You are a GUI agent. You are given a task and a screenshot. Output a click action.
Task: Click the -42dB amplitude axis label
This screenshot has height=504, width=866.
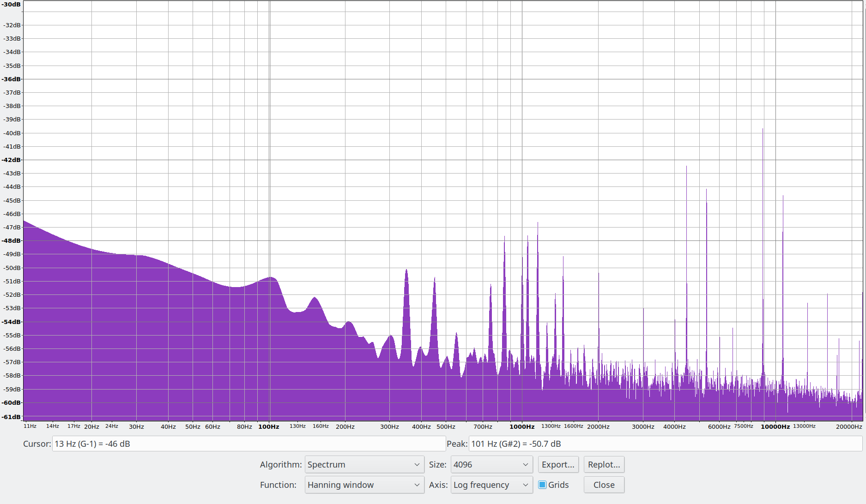point(12,160)
